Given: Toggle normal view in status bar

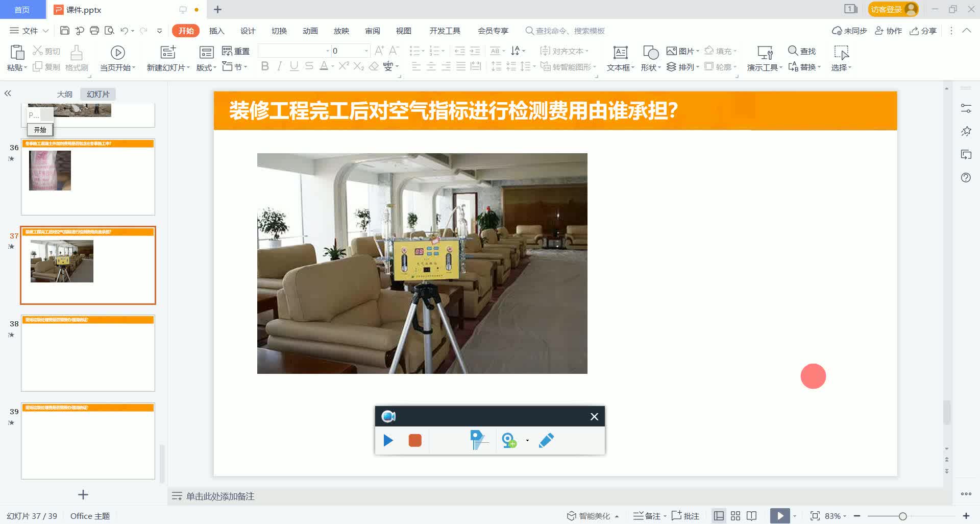Looking at the screenshot, I should point(719,516).
